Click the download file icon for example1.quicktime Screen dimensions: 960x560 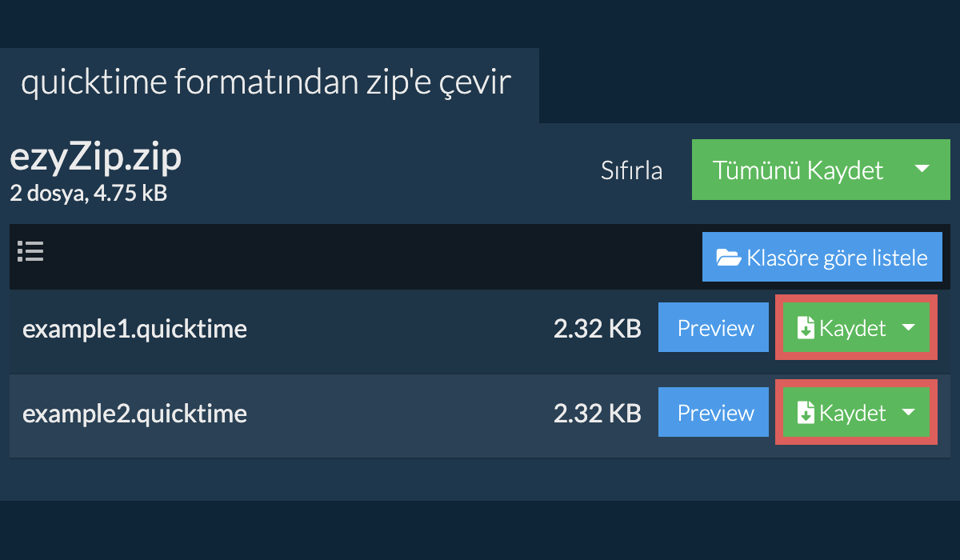[806, 328]
